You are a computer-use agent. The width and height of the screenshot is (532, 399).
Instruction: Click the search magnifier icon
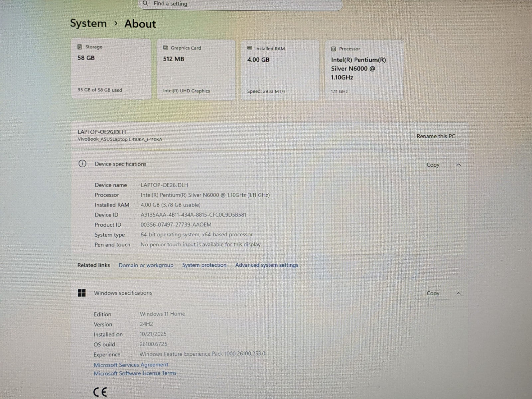click(145, 3)
